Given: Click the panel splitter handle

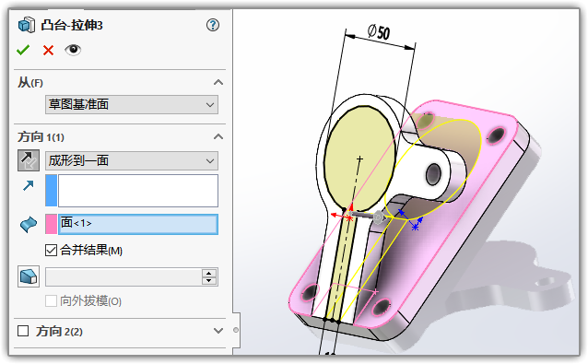Looking at the screenshot, I should 236,330.
